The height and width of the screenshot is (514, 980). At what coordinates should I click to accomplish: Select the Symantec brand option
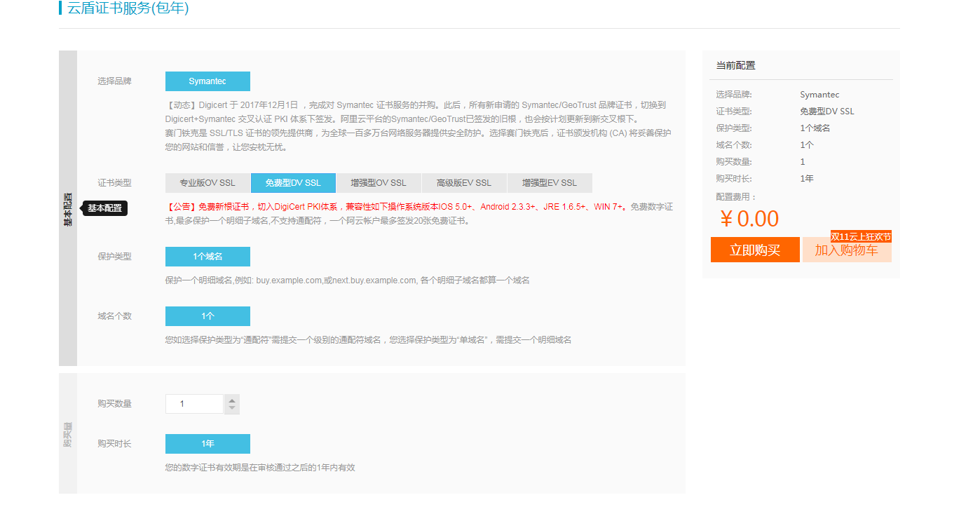click(207, 81)
